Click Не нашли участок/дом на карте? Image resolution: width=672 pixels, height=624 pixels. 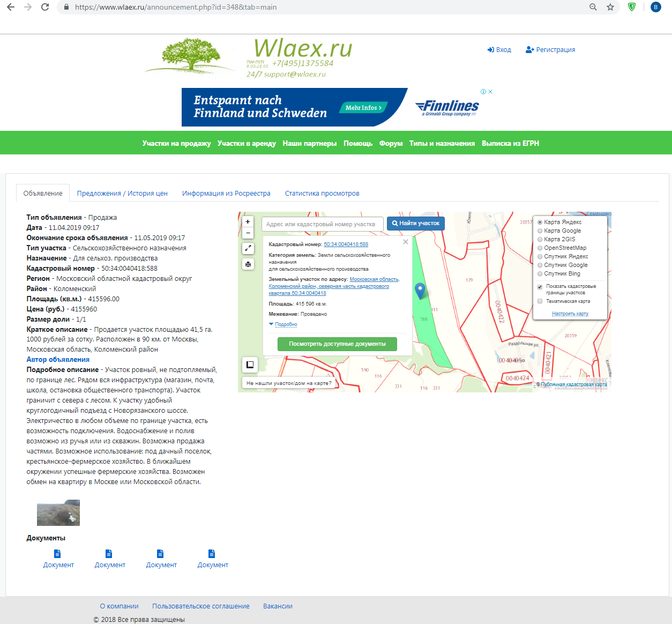click(289, 383)
